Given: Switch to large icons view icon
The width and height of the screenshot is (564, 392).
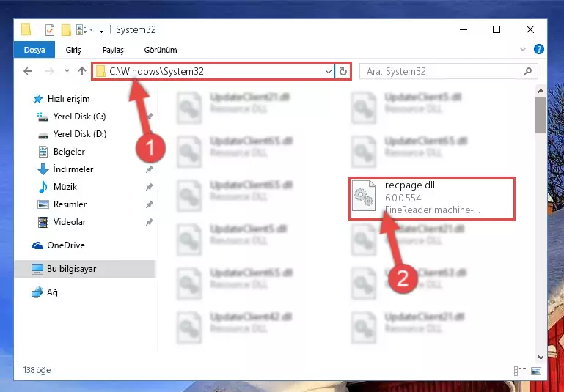Looking at the screenshot, I should tap(536, 371).
